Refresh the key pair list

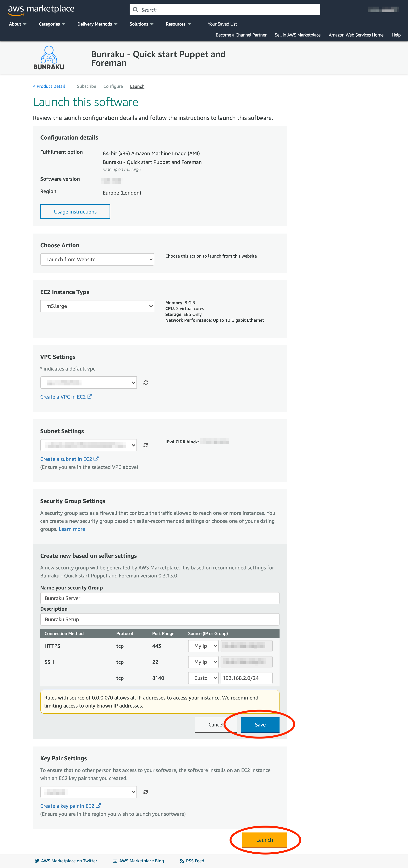click(x=145, y=792)
